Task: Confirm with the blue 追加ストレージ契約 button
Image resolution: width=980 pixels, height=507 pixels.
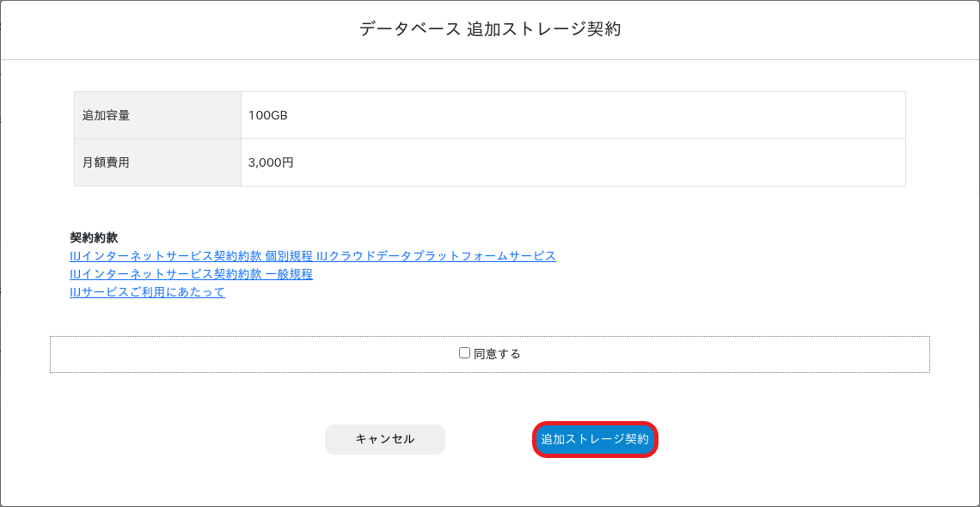Action: coord(595,440)
